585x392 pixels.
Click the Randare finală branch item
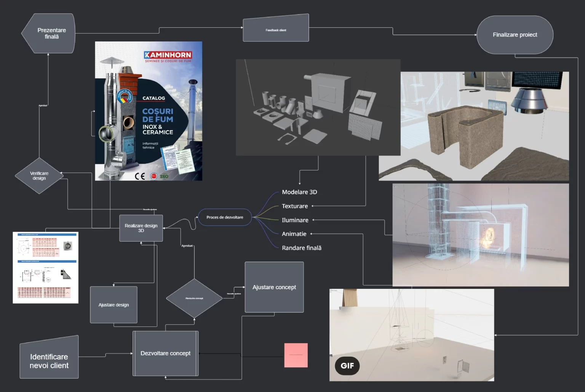click(302, 248)
